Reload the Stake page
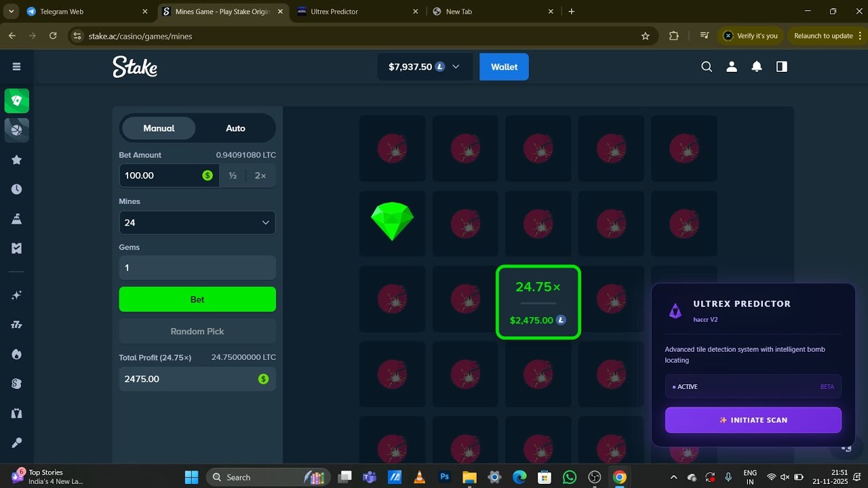The height and width of the screenshot is (488, 868). tap(53, 36)
